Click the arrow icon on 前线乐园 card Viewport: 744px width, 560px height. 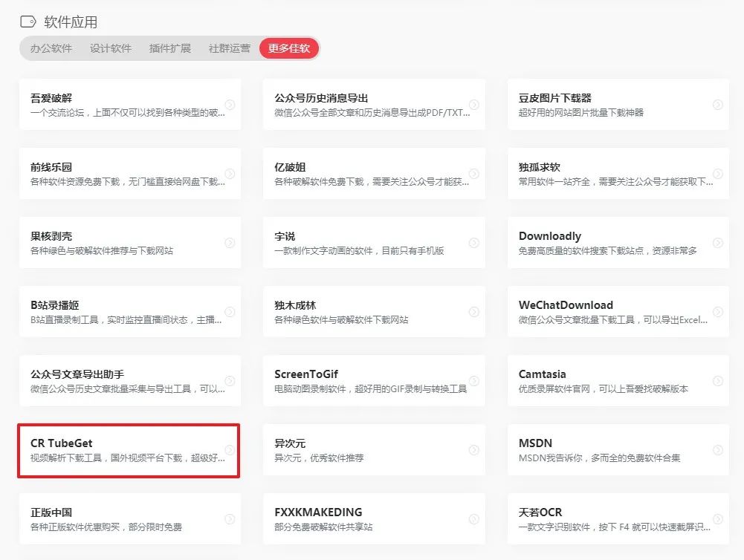click(230, 174)
